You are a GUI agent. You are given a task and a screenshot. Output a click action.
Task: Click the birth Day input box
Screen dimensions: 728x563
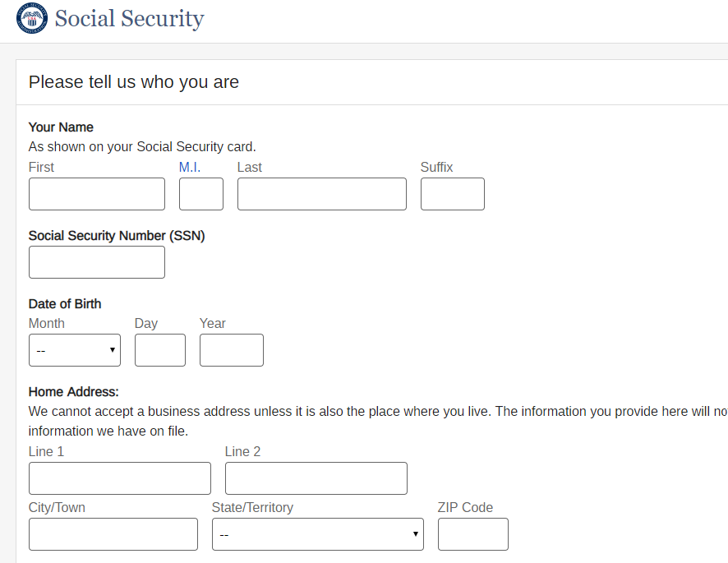point(160,350)
